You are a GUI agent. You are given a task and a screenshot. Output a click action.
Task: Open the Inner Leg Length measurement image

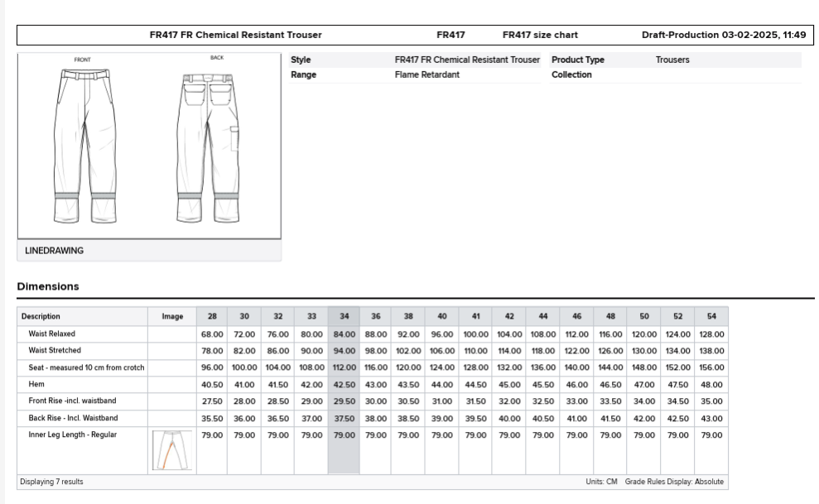[172, 451]
